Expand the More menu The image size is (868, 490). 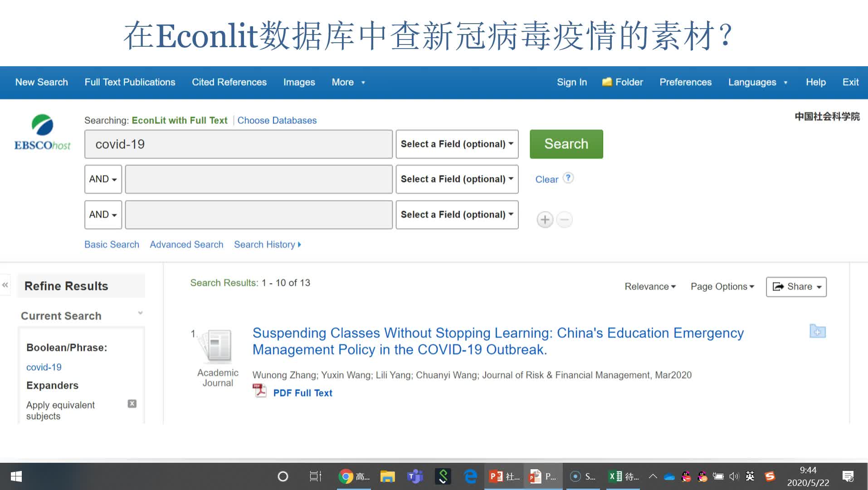pyautogui.click(x=348, y=82)
